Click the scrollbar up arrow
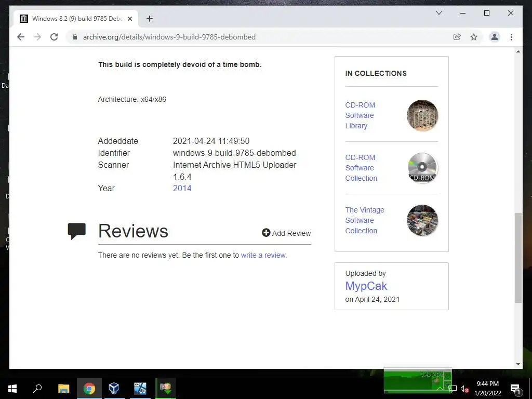 tap(518, 51)
